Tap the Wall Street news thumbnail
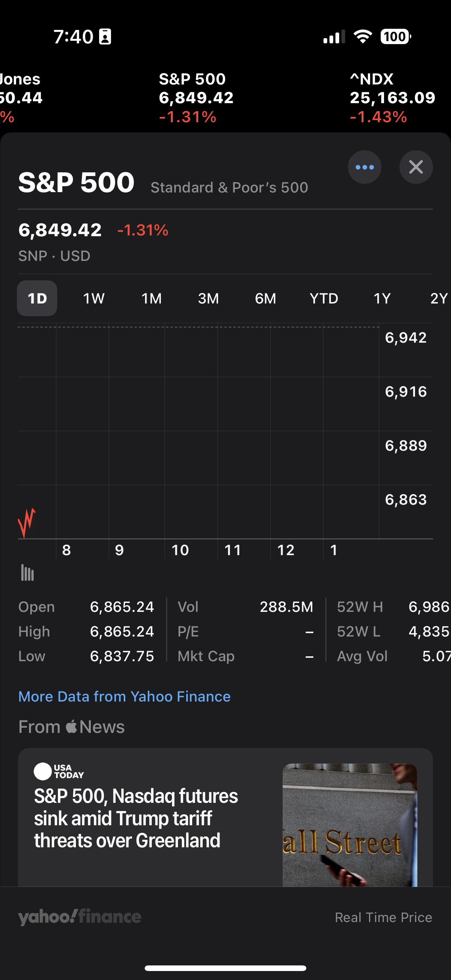 tap(349, 825)
